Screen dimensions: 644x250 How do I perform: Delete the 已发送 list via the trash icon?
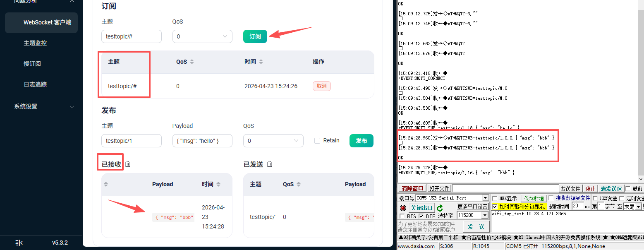pos(270,164)
